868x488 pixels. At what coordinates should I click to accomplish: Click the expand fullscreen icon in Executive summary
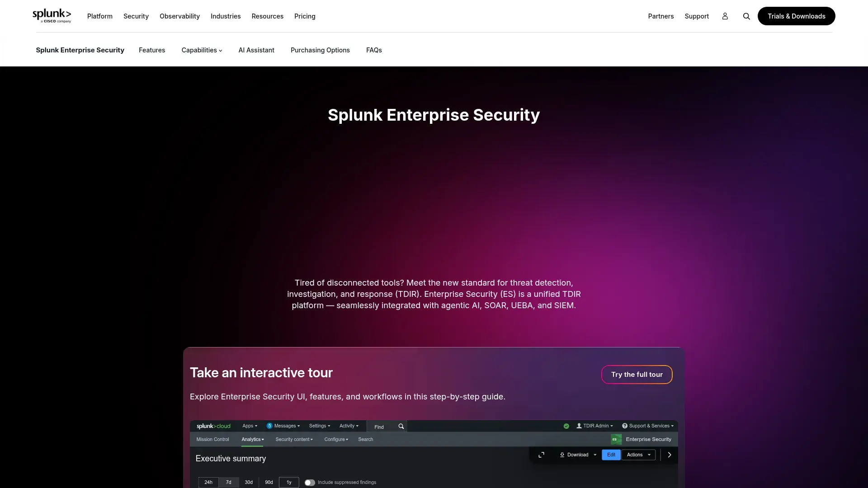[x=541, y=455]
